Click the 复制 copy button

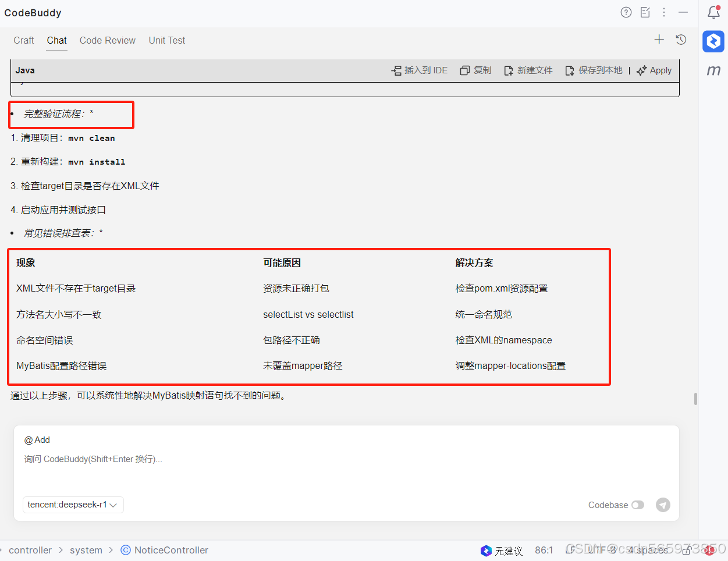pyautogui.click(x=476, y=70)
